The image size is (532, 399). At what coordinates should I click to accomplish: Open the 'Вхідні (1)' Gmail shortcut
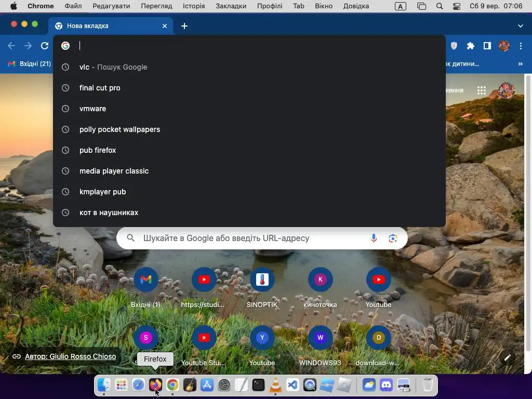coord(146,287)
